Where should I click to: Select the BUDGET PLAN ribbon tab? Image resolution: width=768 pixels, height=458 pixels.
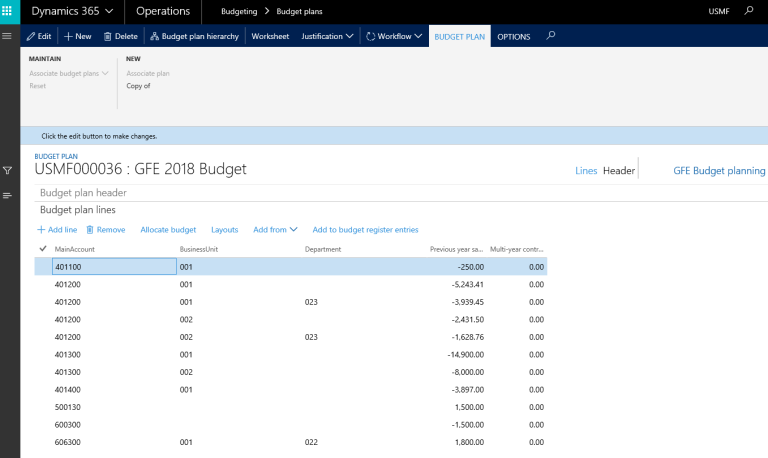(459, 36)
